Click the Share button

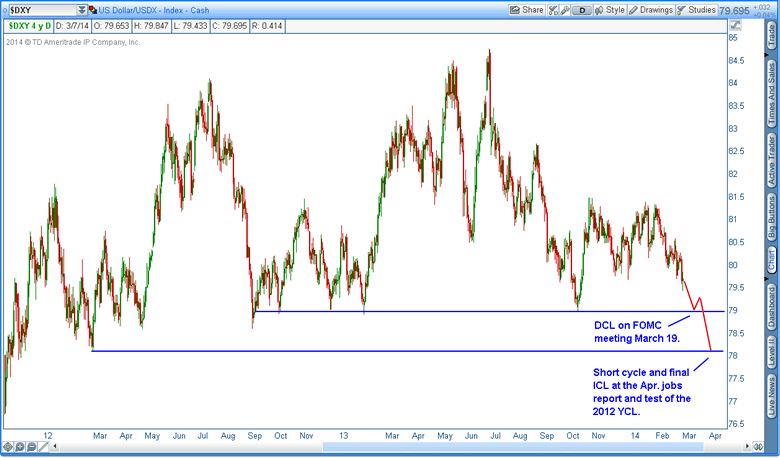(x=526, y=10)
